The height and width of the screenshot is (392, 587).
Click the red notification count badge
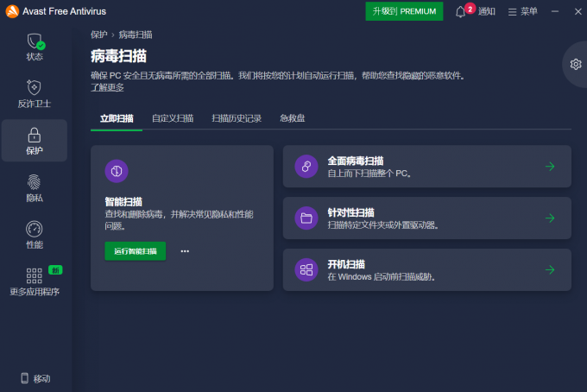[470, 9]
